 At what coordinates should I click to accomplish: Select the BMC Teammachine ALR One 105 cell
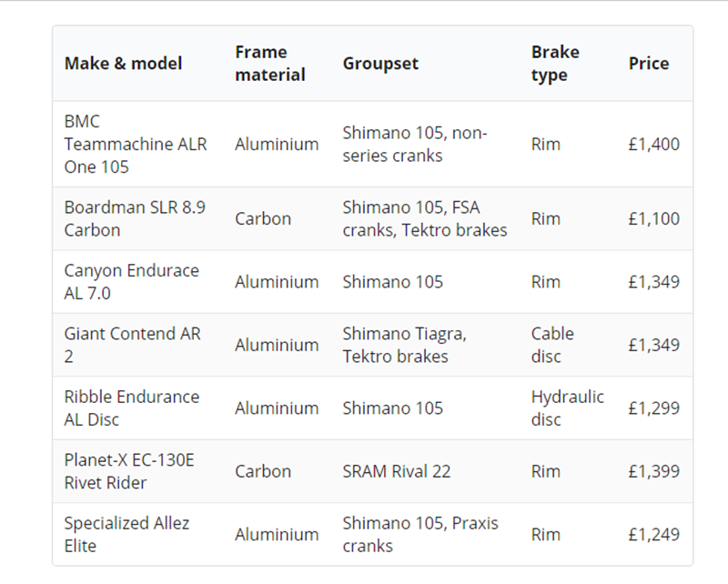pyautogui.click(x=136, y=144)
